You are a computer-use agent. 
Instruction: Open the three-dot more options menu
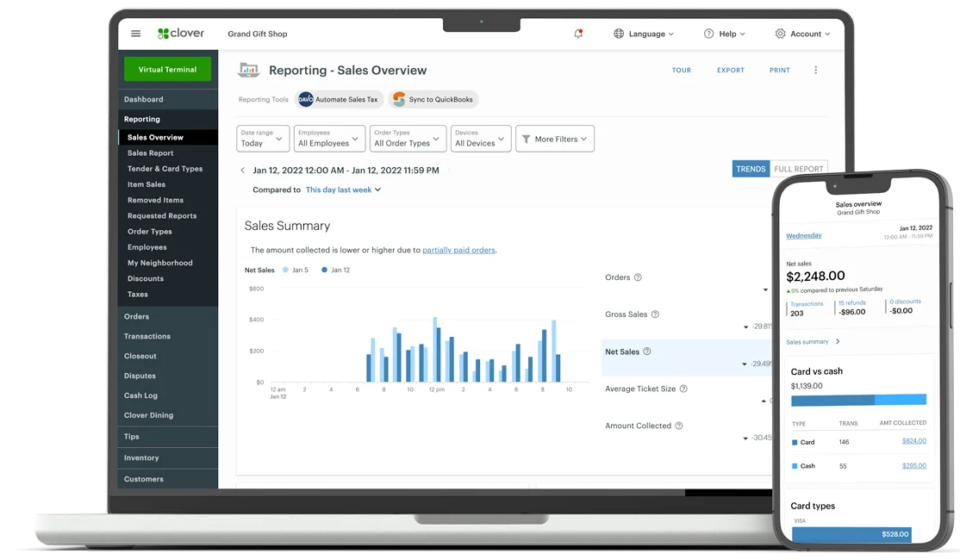pos(815,70)
